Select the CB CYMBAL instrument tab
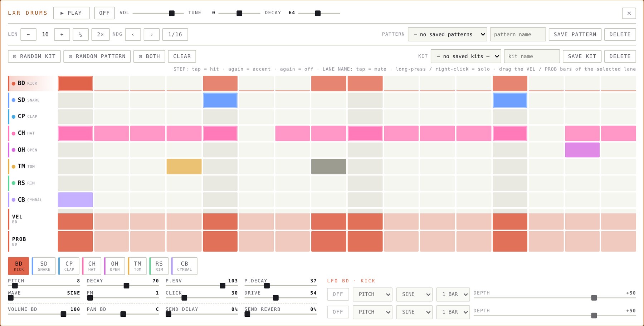644x326 pixels. [x=184, y=266]
